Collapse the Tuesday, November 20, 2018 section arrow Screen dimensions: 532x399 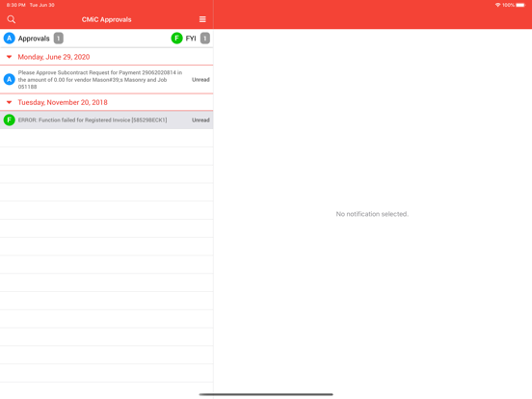(x=10, y=102)
